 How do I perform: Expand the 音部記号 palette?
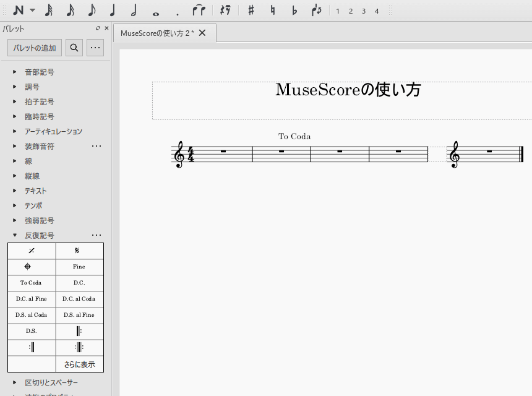click(x=15, y=72)
